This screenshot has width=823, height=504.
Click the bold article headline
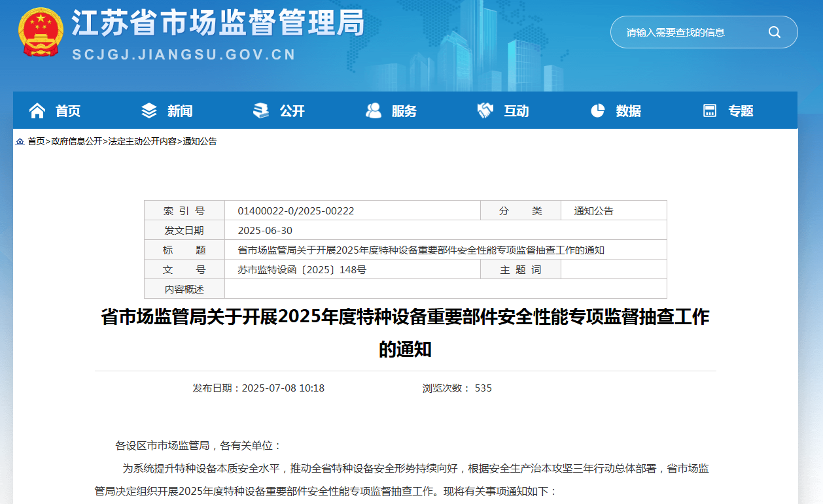[x=405, y=333]
